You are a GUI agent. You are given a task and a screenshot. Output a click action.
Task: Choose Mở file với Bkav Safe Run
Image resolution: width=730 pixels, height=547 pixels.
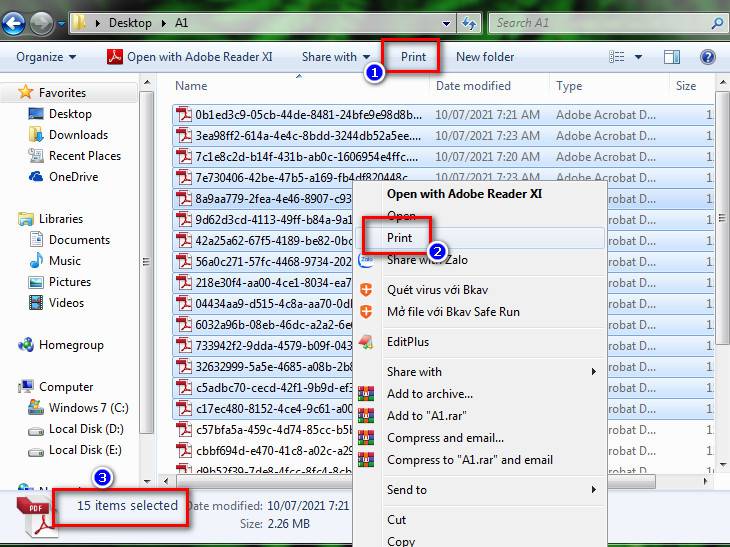[480, 311]
